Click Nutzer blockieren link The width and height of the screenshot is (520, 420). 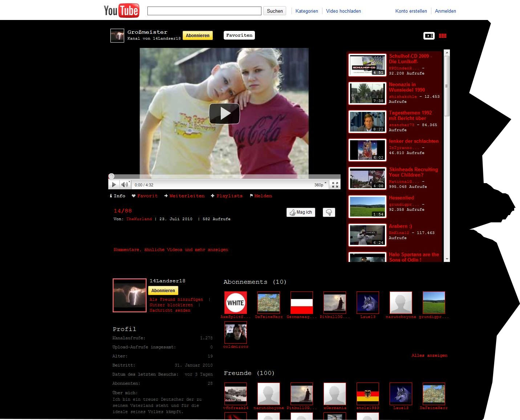click(x=171, y=305)
